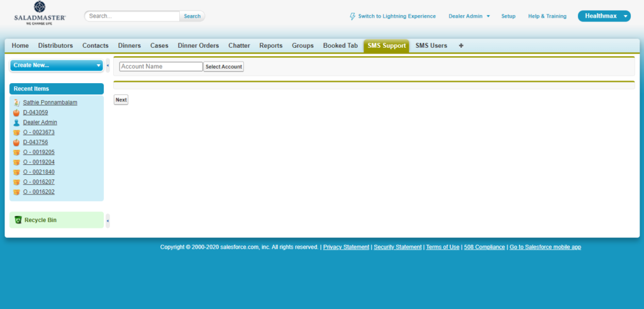Switch to the Dinners tab
The image size is (644, 309).
130,45
